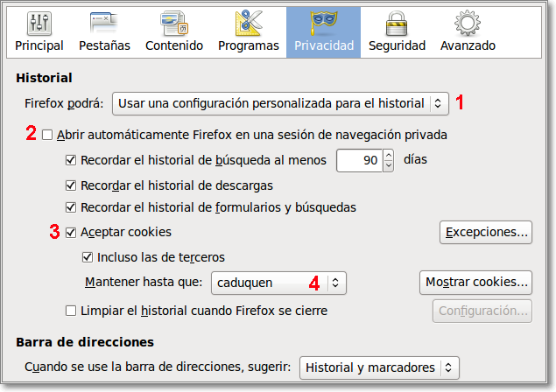Viewport: 556px width, 392px height.
Task: Open the Seguridad padlock icon
Action: coord(397,24)
